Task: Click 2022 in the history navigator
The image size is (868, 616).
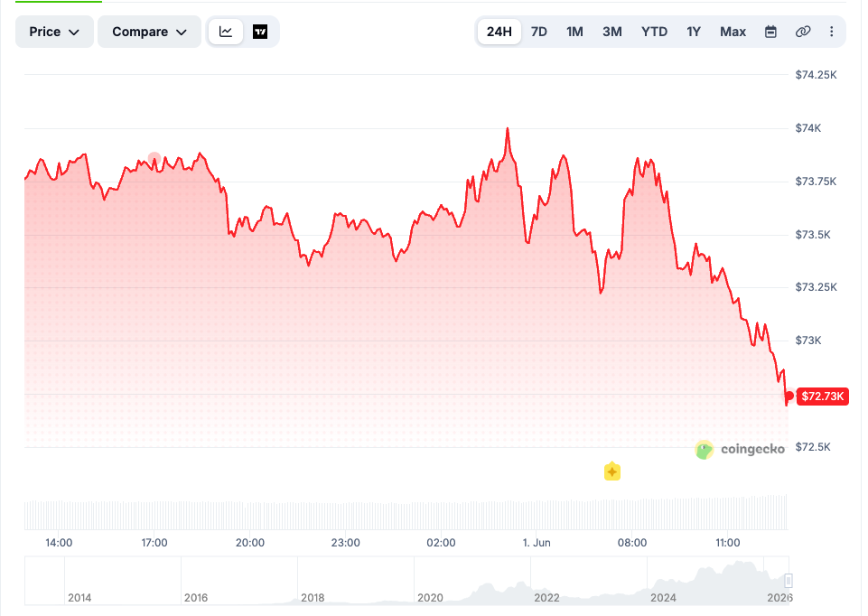Action: point(546,598)
